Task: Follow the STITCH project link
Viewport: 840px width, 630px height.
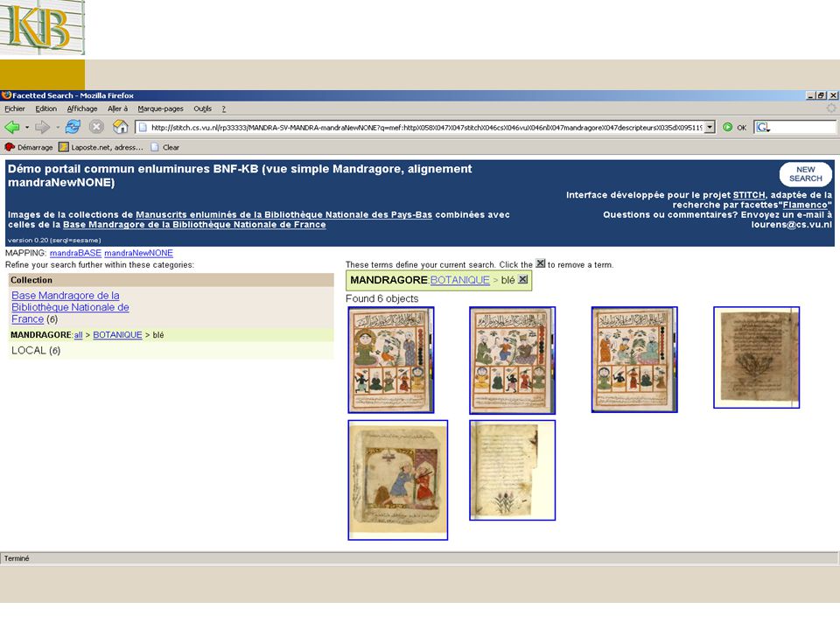Action: pos(748,195)
